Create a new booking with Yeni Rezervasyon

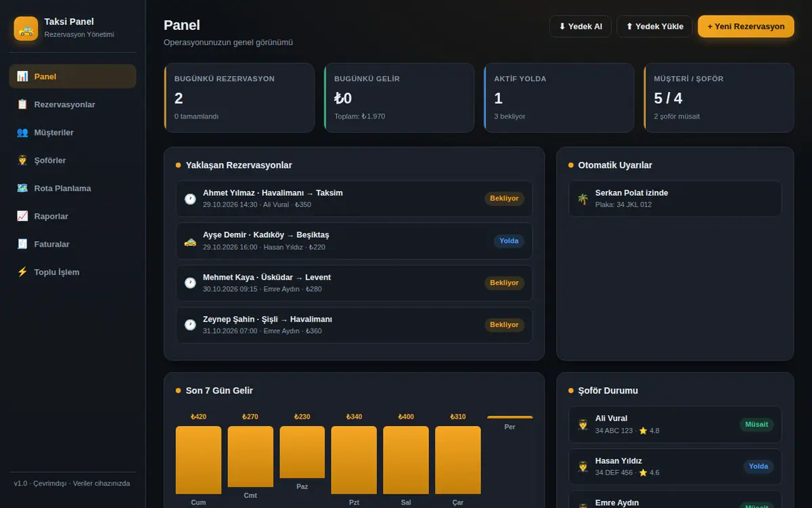[746, 26]
